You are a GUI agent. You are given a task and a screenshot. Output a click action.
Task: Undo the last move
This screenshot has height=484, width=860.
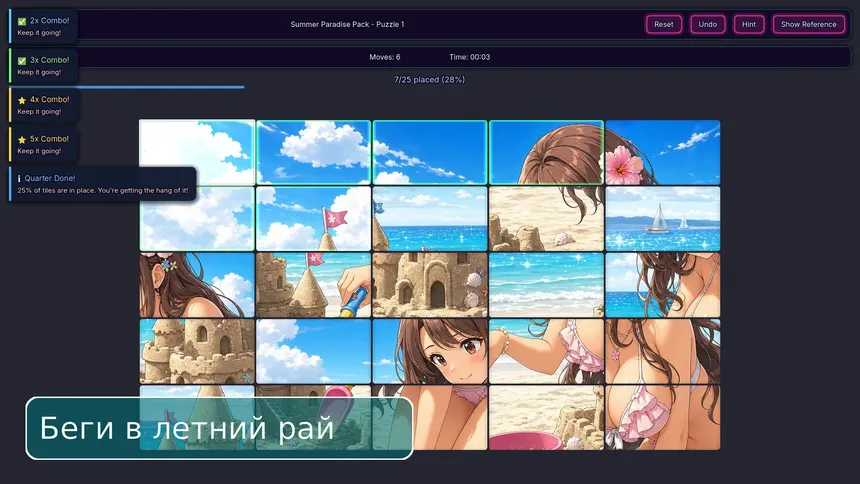[708, 24]
